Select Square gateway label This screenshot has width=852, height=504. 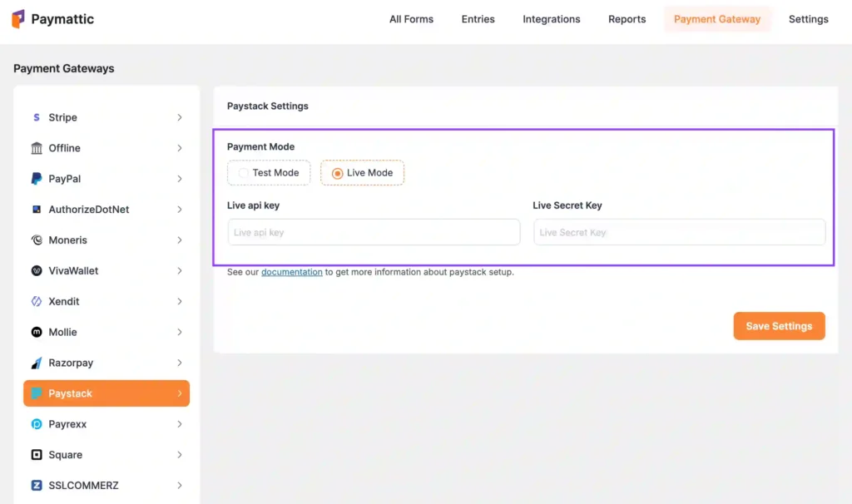pos(66,455)
